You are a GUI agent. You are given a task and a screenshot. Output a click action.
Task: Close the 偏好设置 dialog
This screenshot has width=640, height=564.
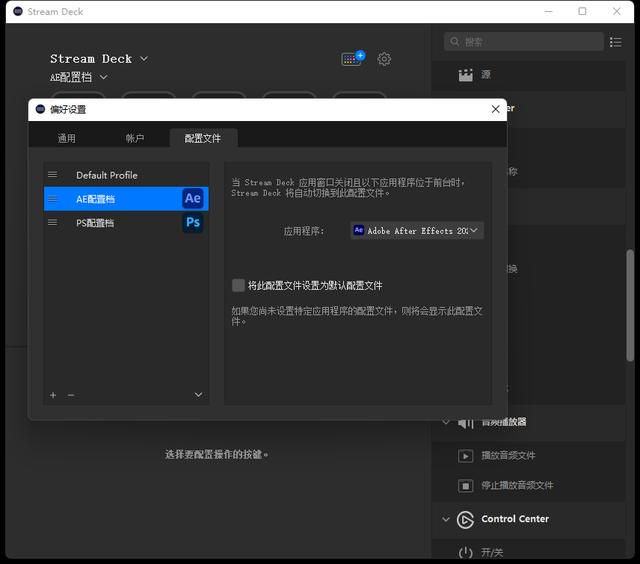click(x=496, y=109)
